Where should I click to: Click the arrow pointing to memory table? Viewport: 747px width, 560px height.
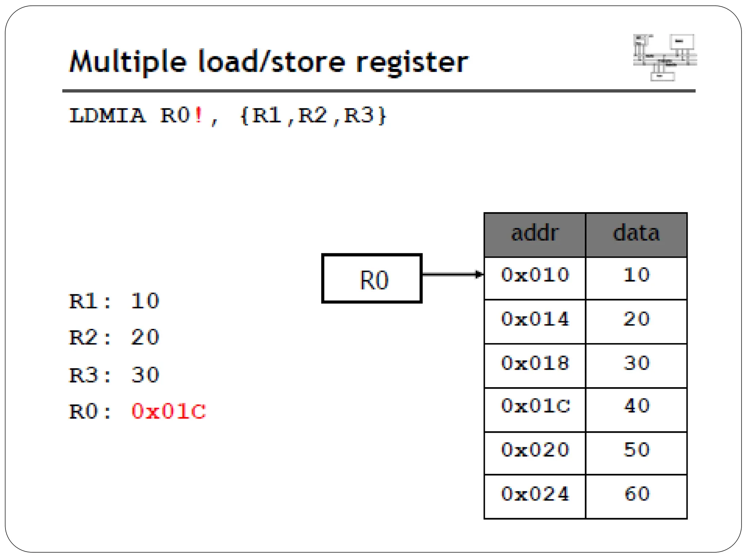point(452,274)
